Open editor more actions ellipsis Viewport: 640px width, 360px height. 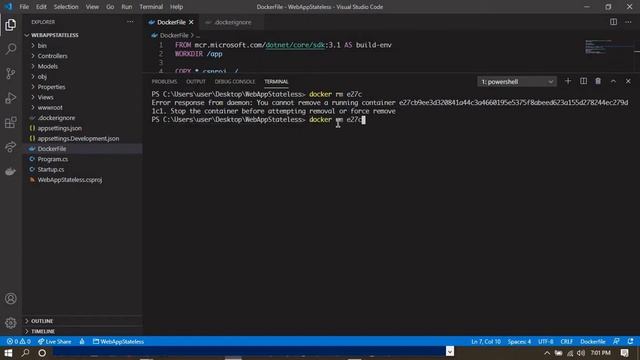628,22
